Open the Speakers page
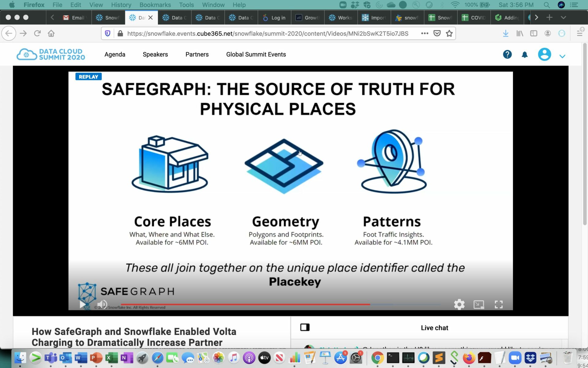This screenshot has width=588, height=368. 155,54
